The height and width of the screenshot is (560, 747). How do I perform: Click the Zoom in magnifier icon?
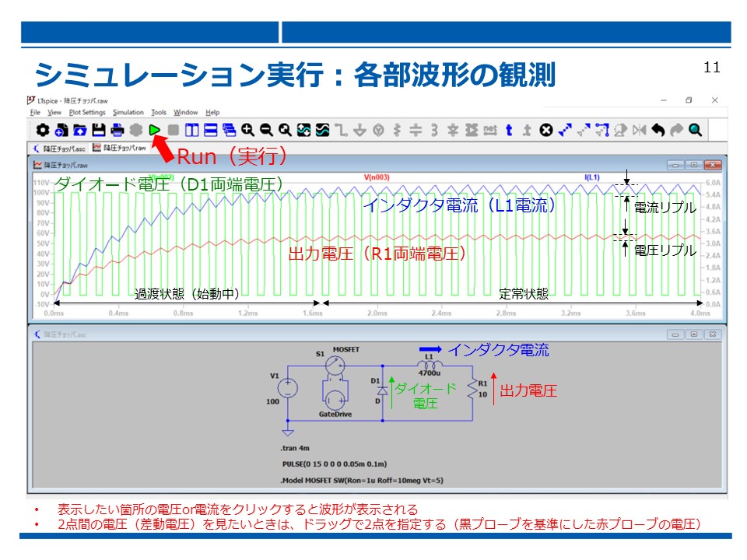[248, 131]
